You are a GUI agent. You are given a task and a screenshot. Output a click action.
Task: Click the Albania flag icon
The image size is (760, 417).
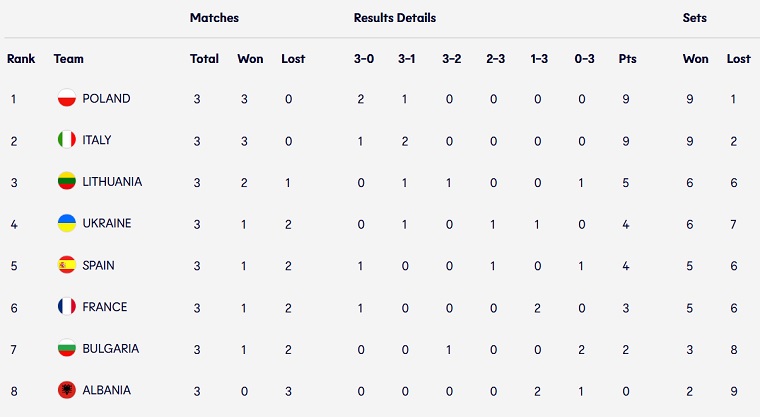click(67, 390)
